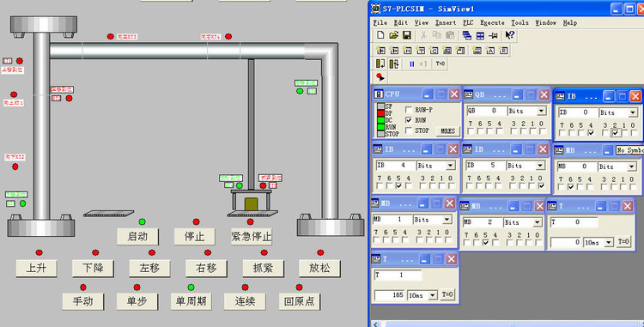Click the 单周期 single-cycle button
The width and height of the screenshot is (644, 327).
(x=191, y=301)
